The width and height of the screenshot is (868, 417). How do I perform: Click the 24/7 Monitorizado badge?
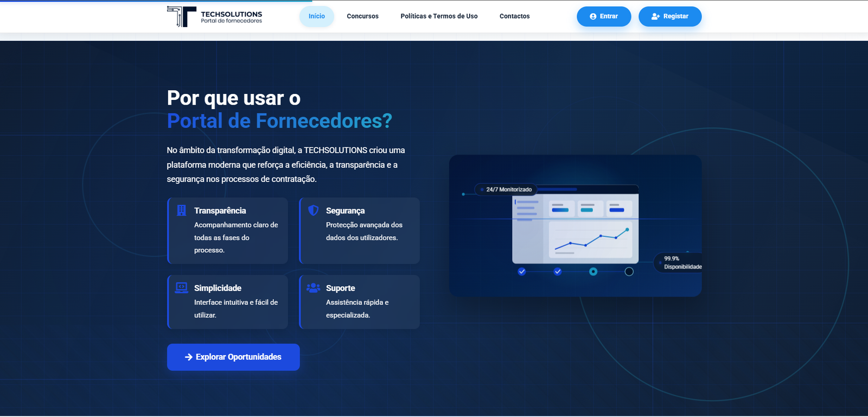[506, 189]
